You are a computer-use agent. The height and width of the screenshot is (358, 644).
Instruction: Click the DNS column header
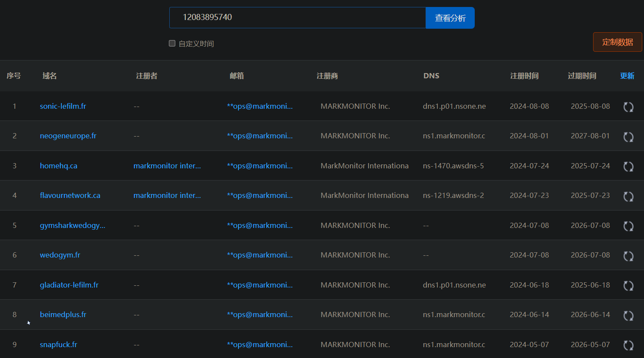tap(431, 76)
